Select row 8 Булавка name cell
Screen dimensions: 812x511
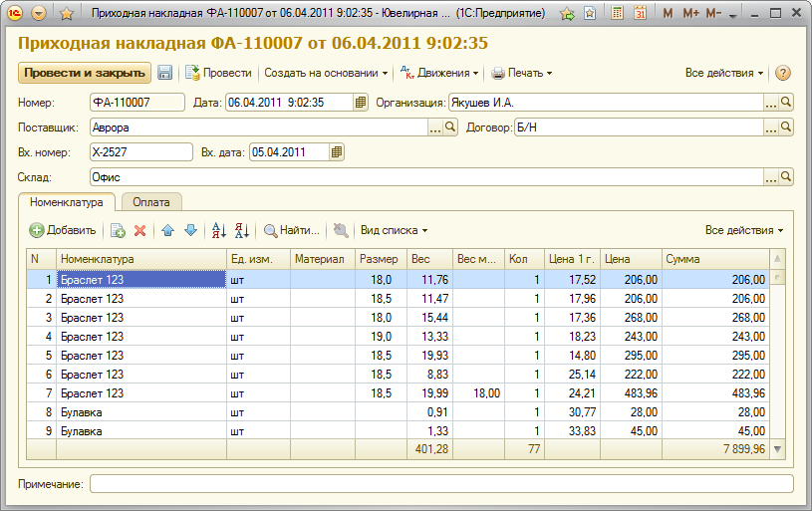[x=141, y=412]
